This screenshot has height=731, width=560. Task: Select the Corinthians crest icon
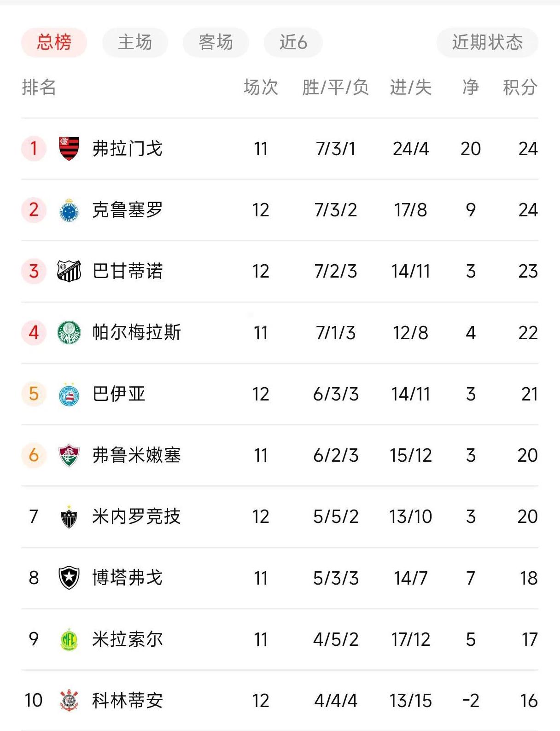(69, 701)
